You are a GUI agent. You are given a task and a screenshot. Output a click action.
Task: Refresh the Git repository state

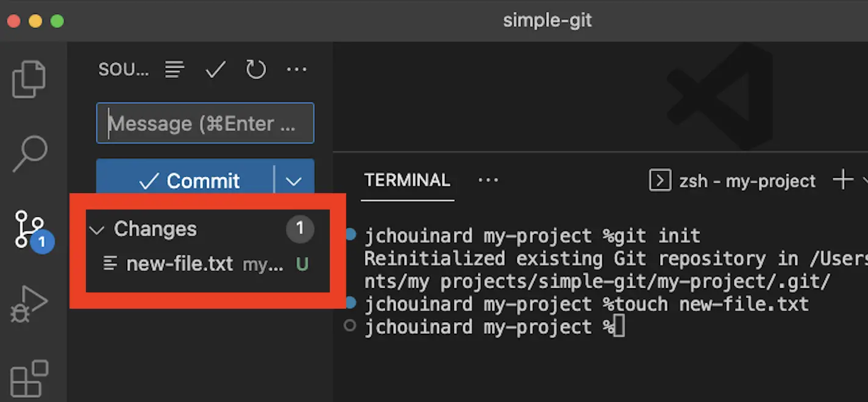pyautogui.click(x=256, y=69)
